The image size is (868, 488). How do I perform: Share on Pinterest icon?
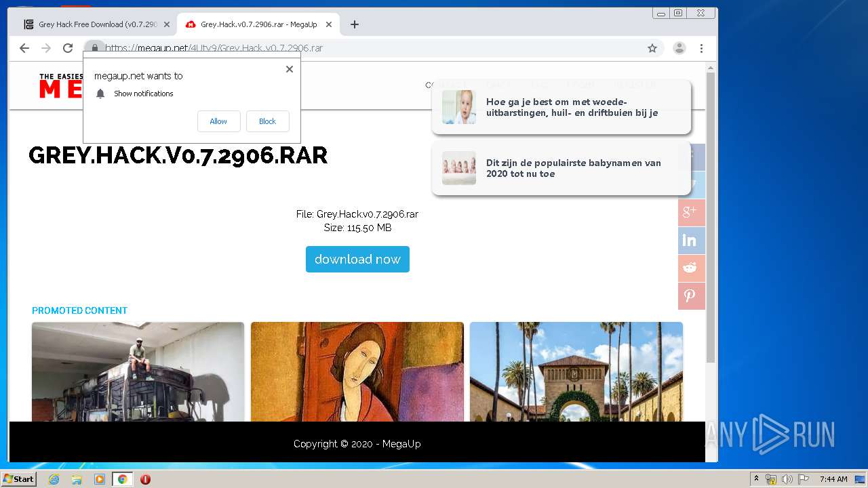tap(690, 296)
